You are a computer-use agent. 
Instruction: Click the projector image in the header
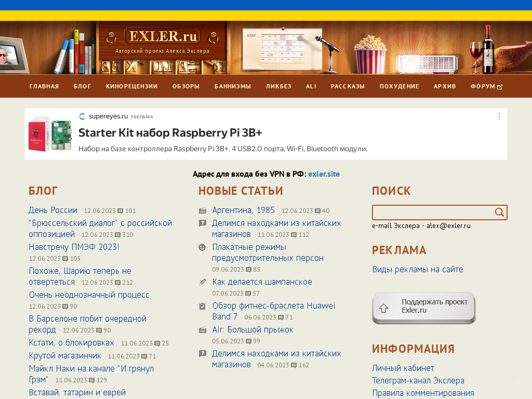(427, 64)
